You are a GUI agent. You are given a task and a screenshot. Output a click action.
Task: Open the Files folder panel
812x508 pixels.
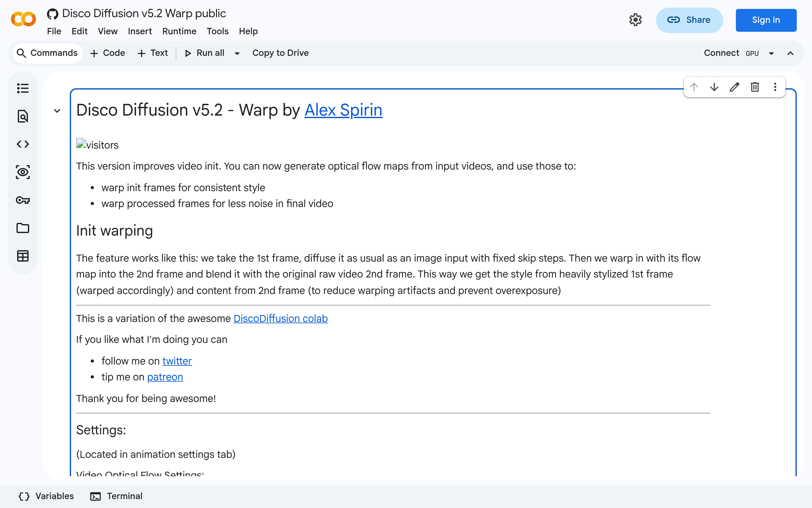pyautogui.click(x=23, y=228)
